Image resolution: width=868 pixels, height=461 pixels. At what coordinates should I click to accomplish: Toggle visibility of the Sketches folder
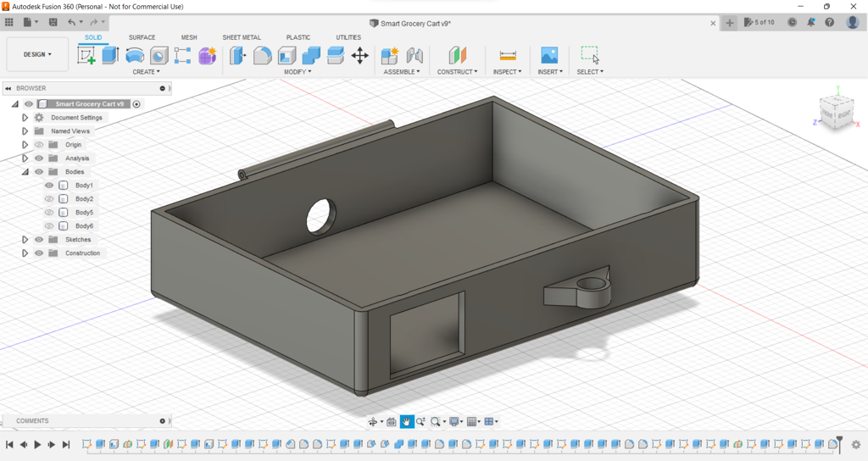tap(39, 240)
